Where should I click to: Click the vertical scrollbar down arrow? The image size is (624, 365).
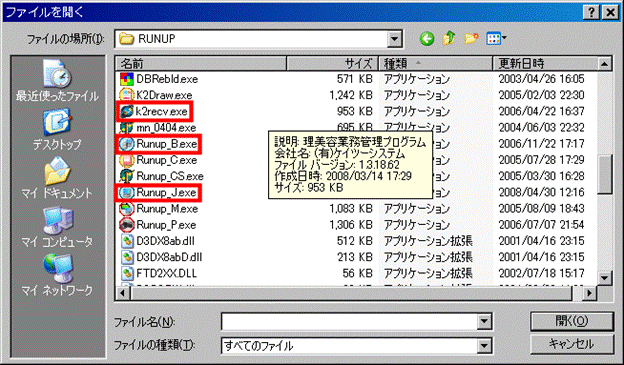(x=604, y=278)
